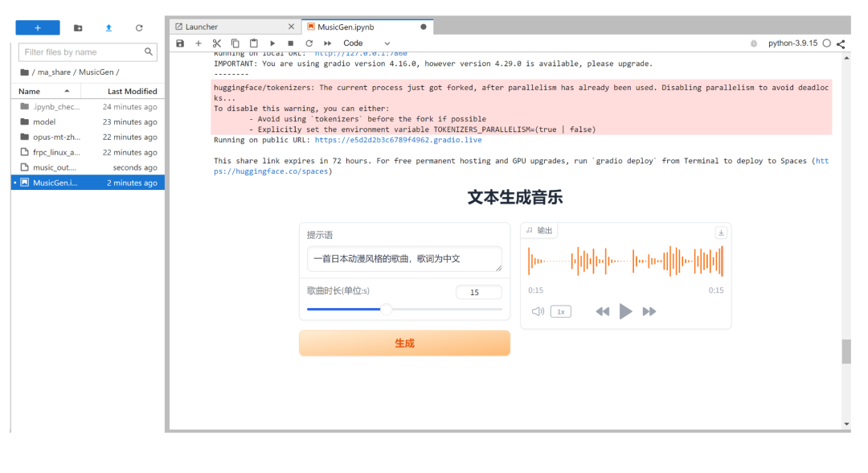This screenshot has width=868, height=473.
Task: Download the output audio
Action: pos(721,232)
